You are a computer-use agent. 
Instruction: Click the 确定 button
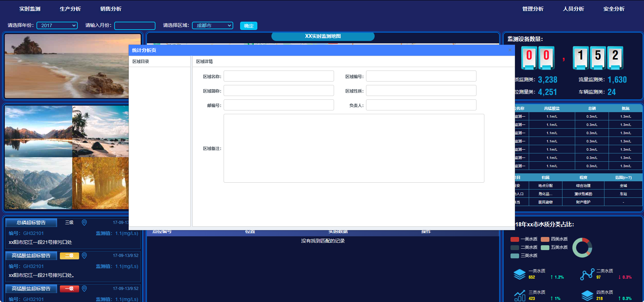tap(249, 26)
